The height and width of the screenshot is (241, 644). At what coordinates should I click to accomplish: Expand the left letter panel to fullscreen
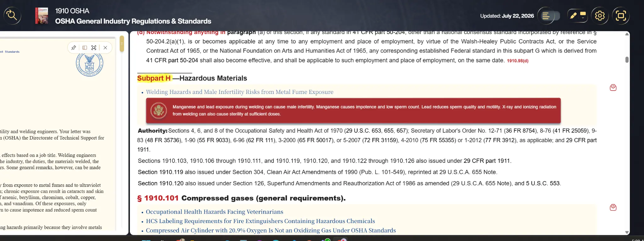coord(94,48)
